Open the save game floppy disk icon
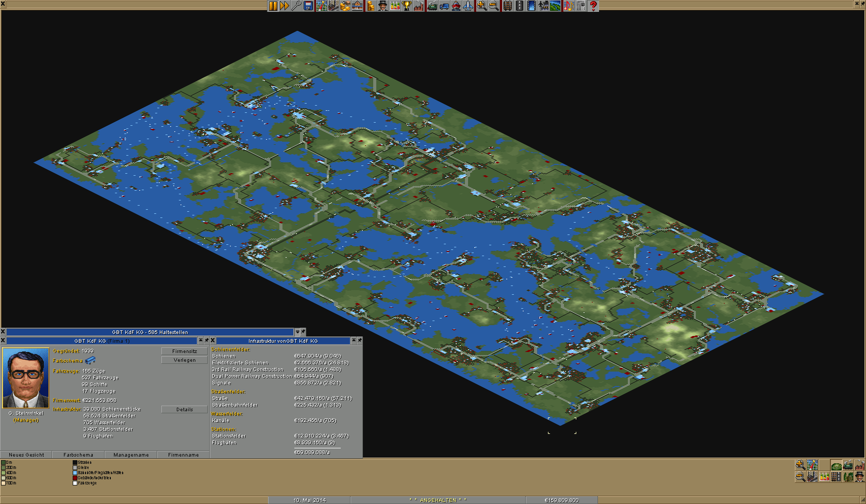Viewport: 866px width, 504px height. click(308, 6)
